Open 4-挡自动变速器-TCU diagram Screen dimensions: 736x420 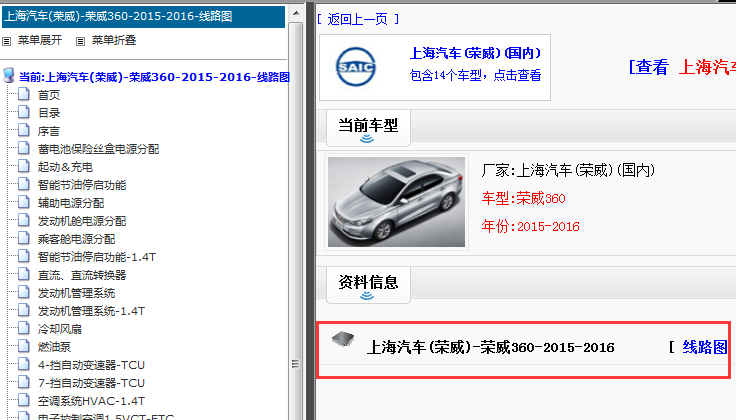pyautogui.click(x=91, y=365)
